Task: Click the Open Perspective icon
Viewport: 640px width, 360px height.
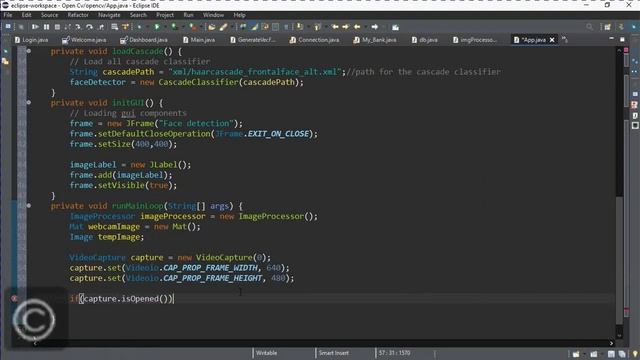Action: coord(607,27)
